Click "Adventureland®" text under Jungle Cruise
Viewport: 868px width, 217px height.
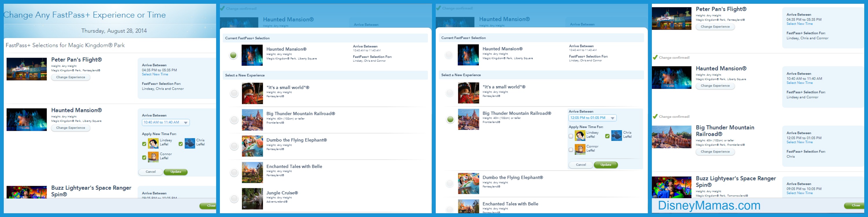click(277, 202)
